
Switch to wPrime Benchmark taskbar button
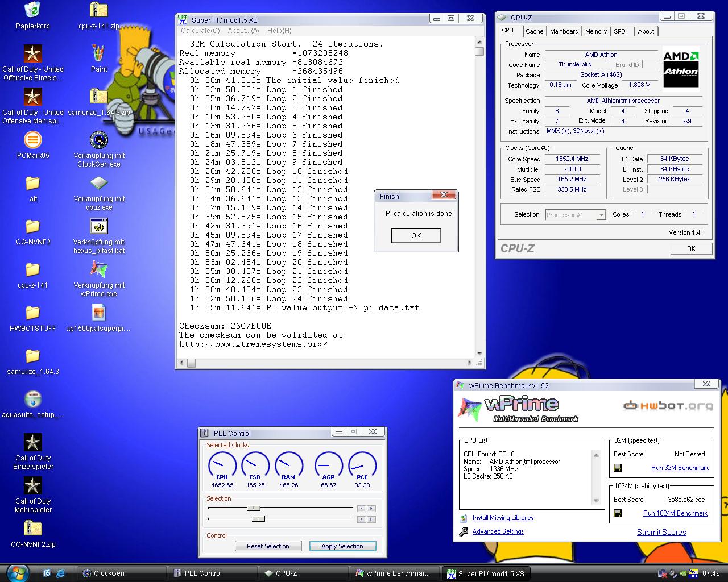coord(395,573)
